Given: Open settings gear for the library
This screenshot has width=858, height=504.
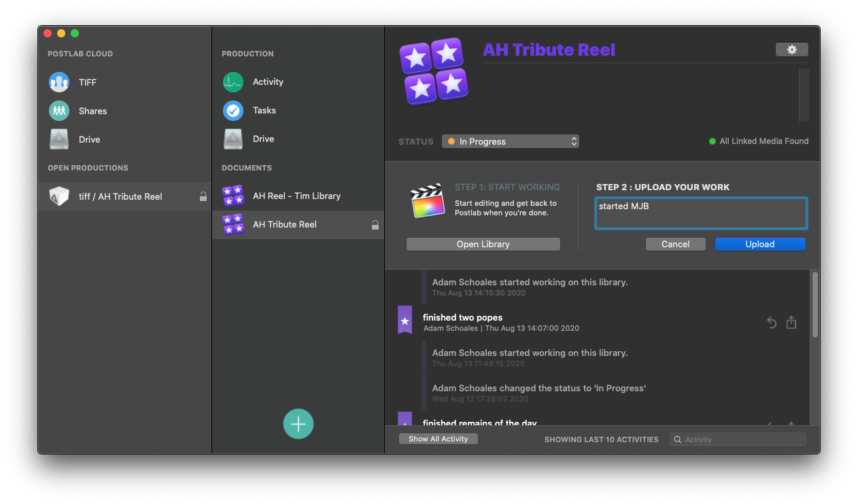Looking at the screenshot, I should (x=791, y=50).
